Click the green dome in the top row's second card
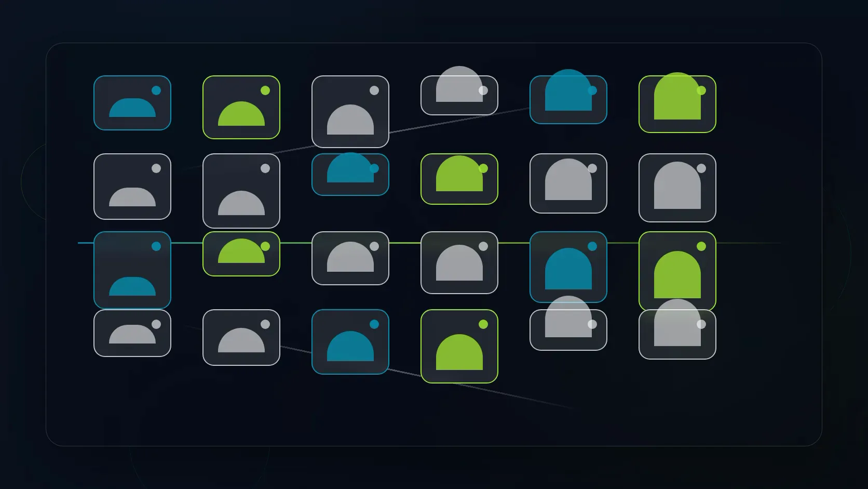 tap(241, 114)
